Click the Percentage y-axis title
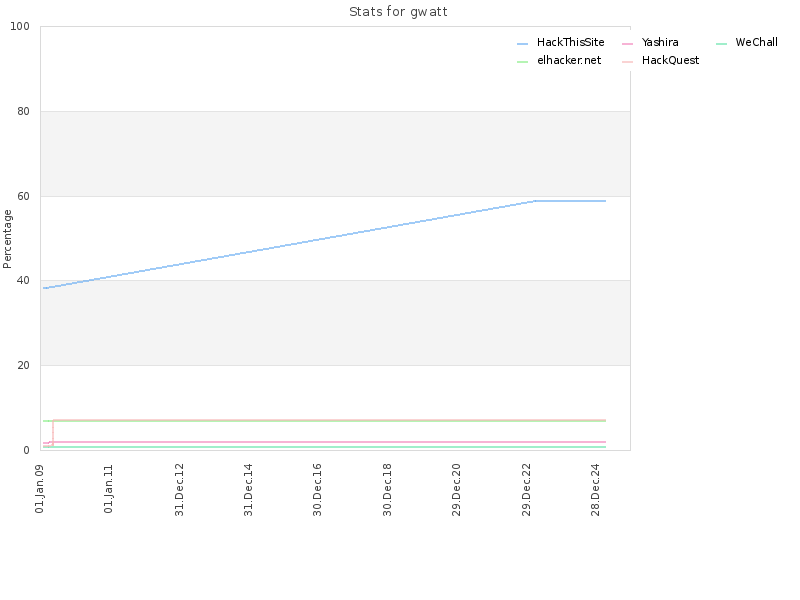 click(7, 239)
